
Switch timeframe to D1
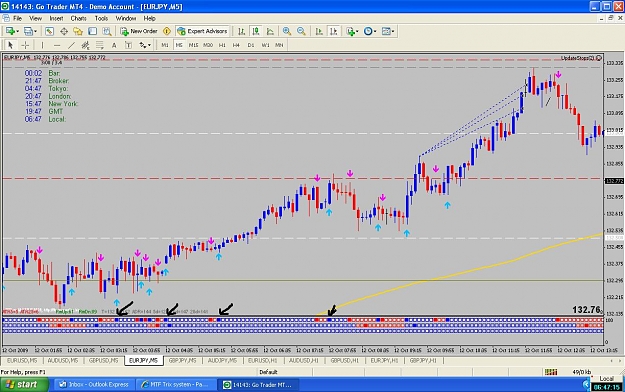(251, 45)
